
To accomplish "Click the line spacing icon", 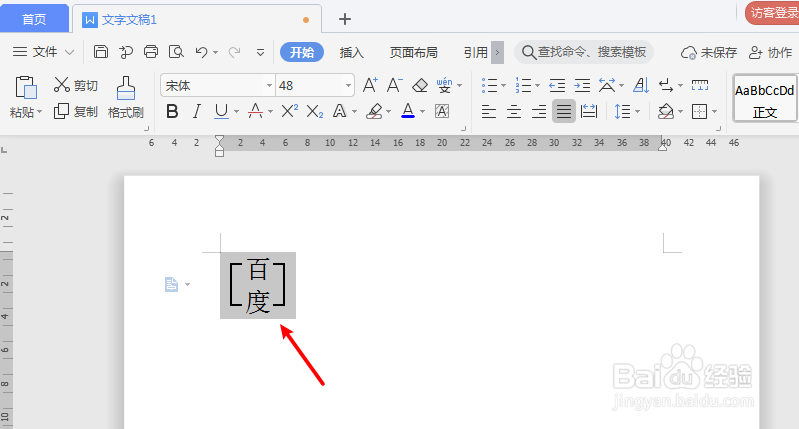I will point(622,111).
